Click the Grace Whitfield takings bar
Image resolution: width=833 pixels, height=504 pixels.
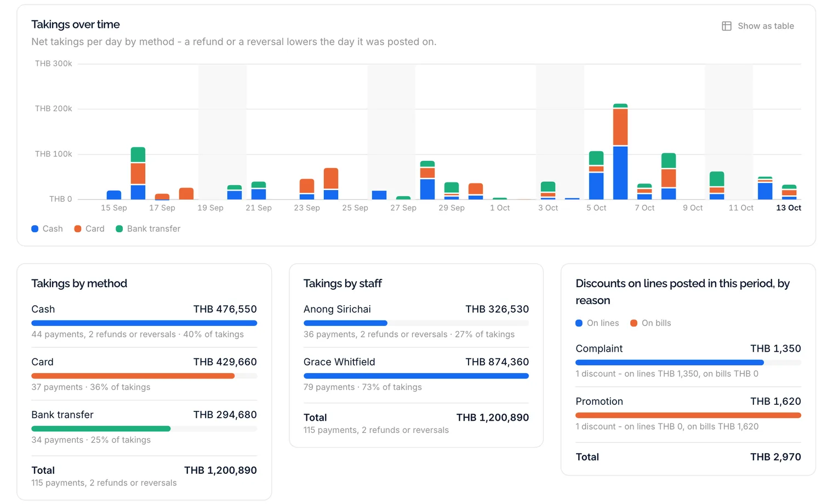click(416, 376)
